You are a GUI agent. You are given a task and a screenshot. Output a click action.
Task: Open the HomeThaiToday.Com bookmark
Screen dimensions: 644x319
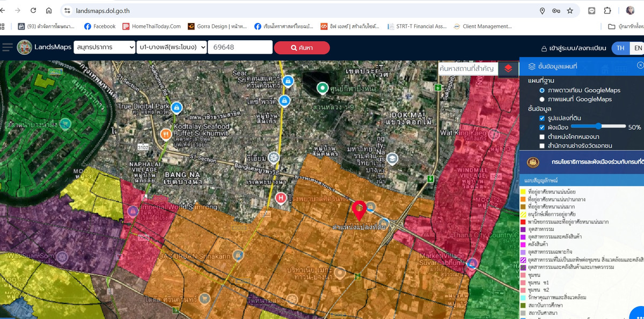point(152,26)
